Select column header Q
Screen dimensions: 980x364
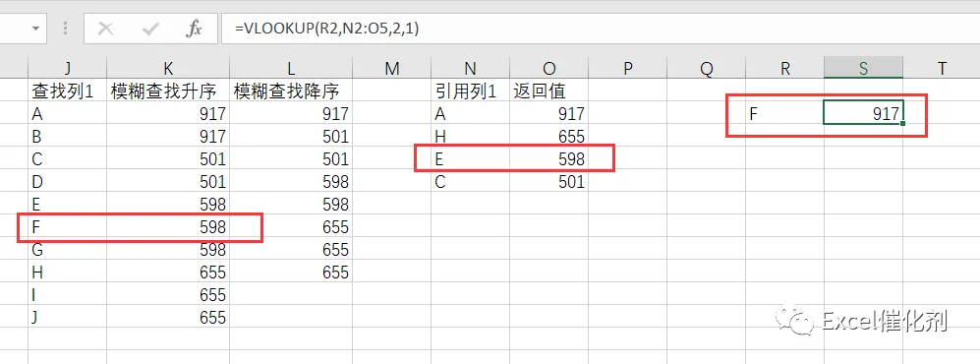point(707,68)
